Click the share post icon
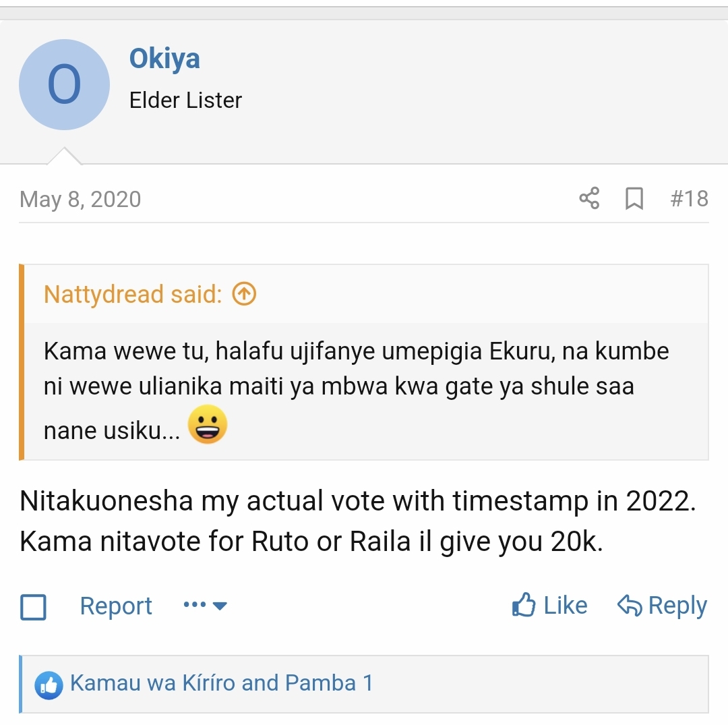728x725 pixels. click(589, 199)
